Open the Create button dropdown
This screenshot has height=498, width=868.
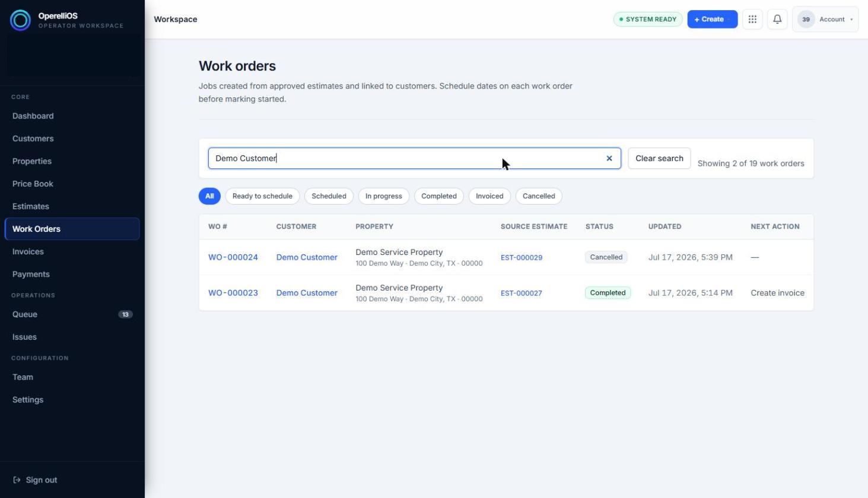712,19
